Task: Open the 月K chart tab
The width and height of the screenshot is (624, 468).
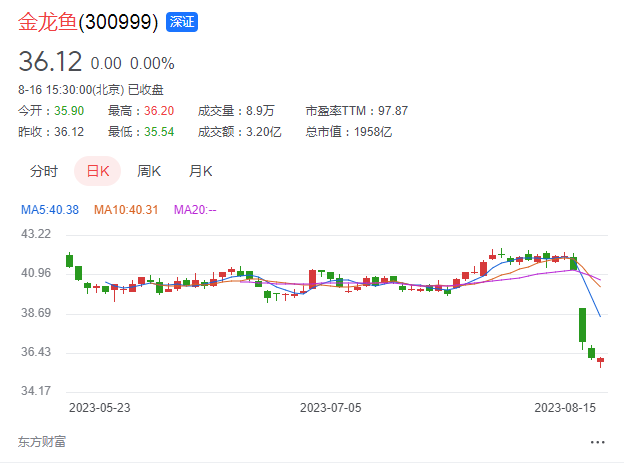Action: pos(201,171)
